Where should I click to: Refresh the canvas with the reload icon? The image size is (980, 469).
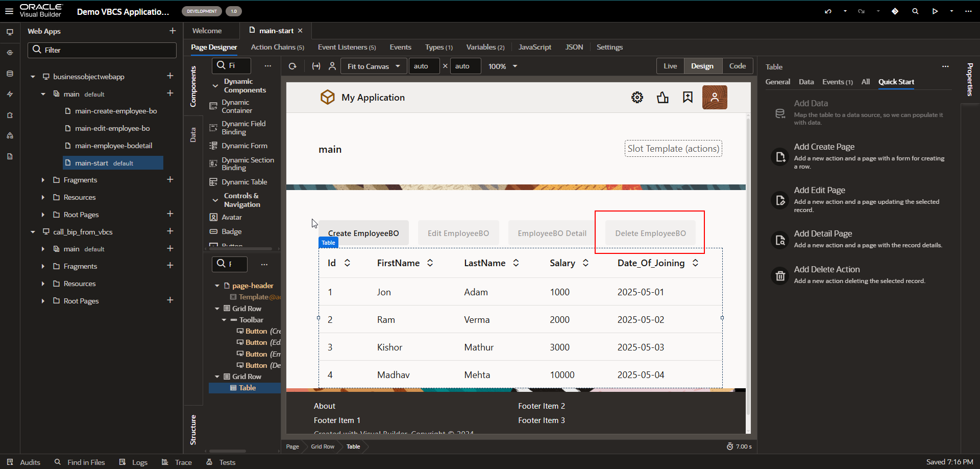[292, 66]
